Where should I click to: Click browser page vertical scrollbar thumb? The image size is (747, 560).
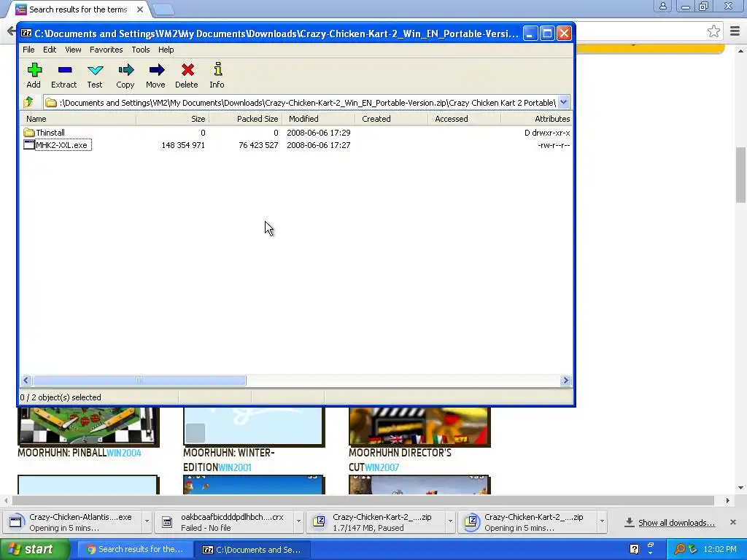coord(740,175)
